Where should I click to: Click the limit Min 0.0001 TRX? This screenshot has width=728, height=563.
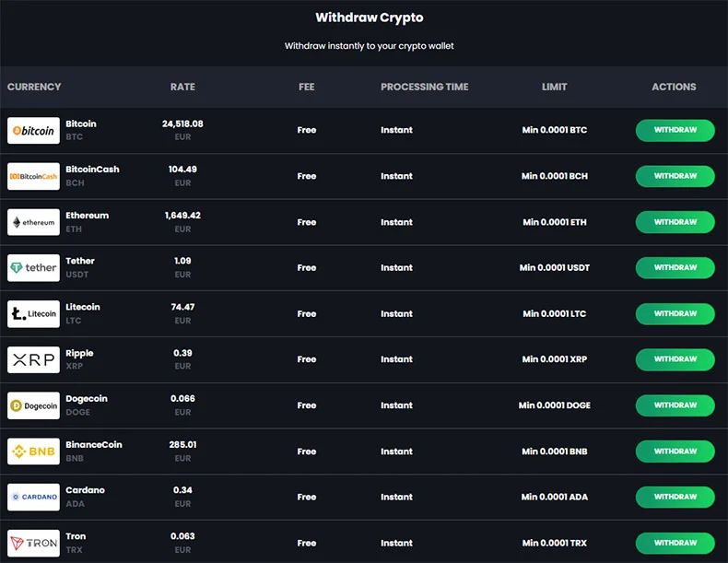(x=555, y=543)
